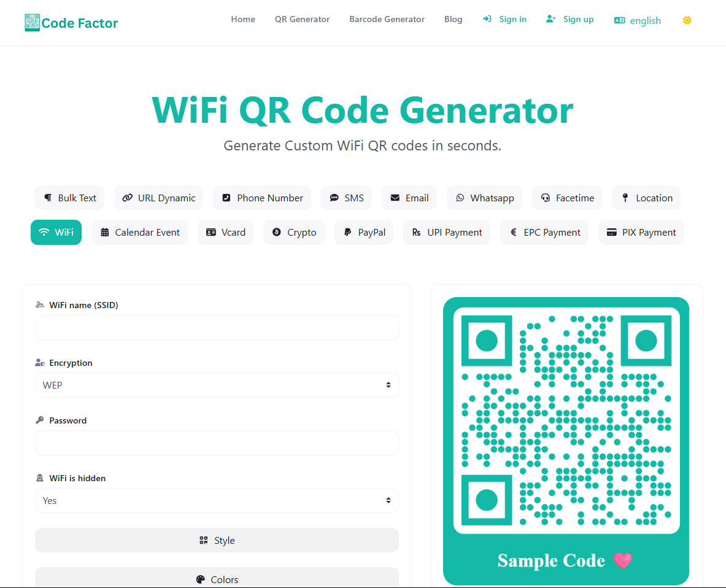
Task: Click the WiFi name signature icon
Action: pos(40,304)
